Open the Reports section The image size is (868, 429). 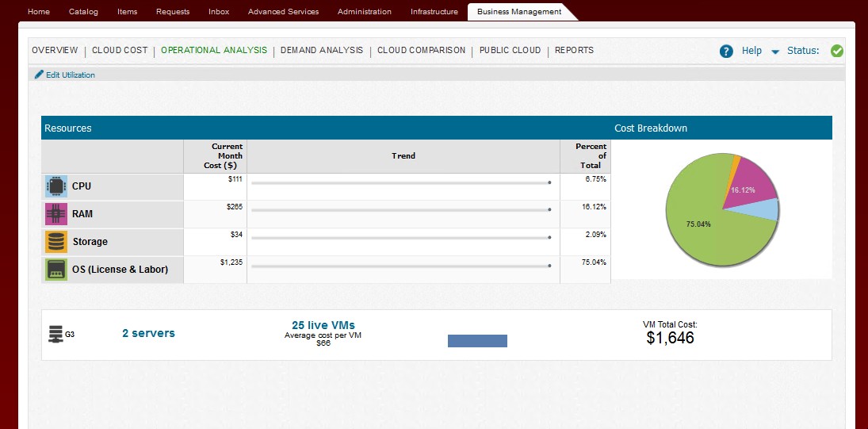(x=574, y=50)
